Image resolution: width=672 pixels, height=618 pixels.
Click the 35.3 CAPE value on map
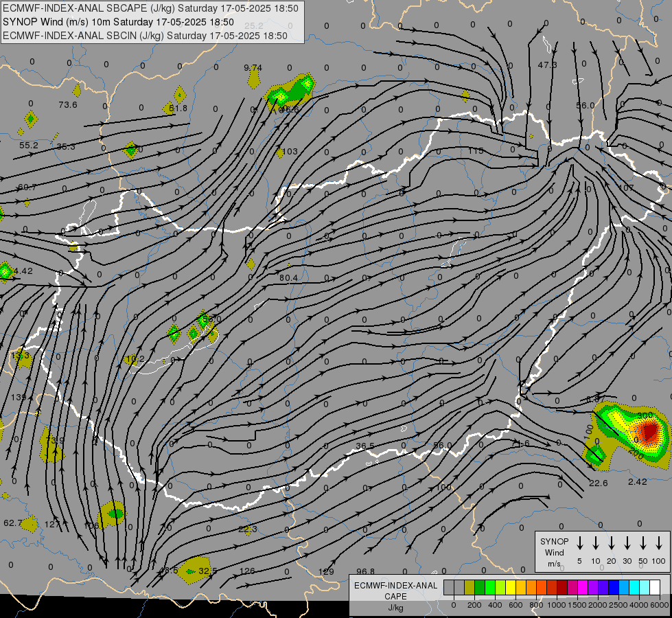(66, 147)
